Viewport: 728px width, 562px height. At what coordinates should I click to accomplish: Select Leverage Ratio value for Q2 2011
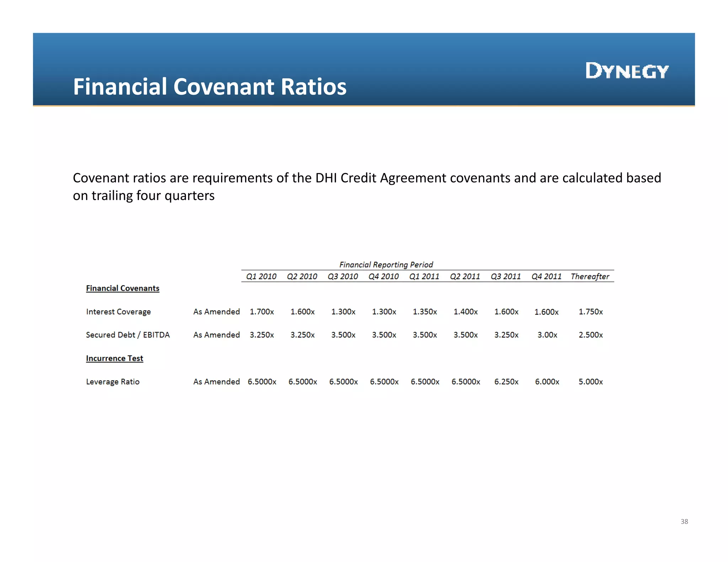click(466, 382)
